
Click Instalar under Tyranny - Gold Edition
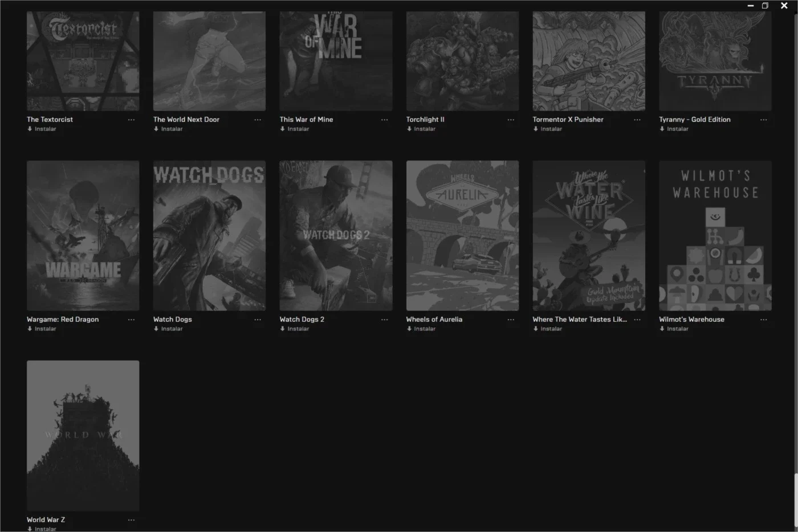674,129
